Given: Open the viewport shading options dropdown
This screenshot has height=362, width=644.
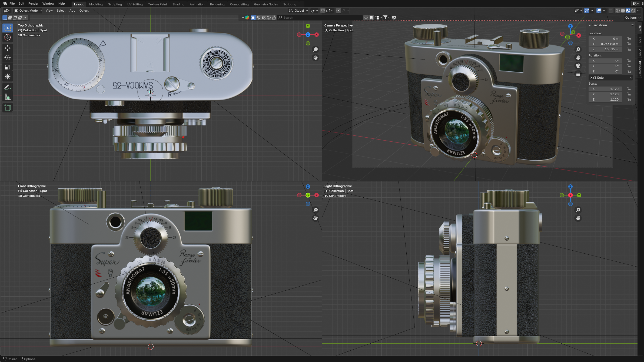Looking at the screenshot, I should (638, 11).
